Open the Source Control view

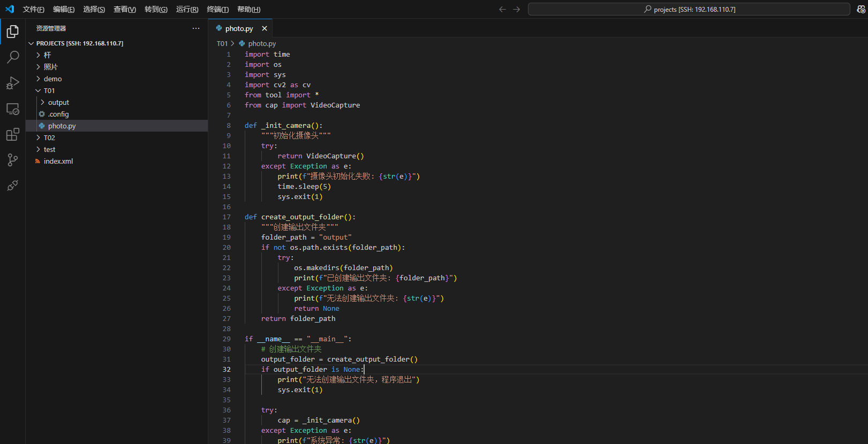click(x=13, y=160)
